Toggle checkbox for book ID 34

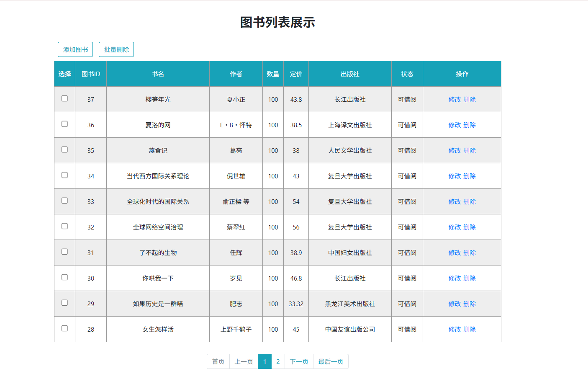click(64, 175)
